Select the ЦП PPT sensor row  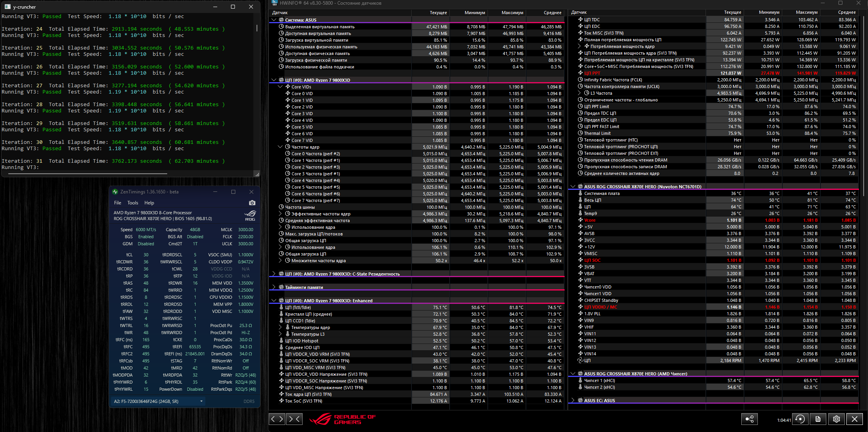pyautogui.click(x=592, y=73)
